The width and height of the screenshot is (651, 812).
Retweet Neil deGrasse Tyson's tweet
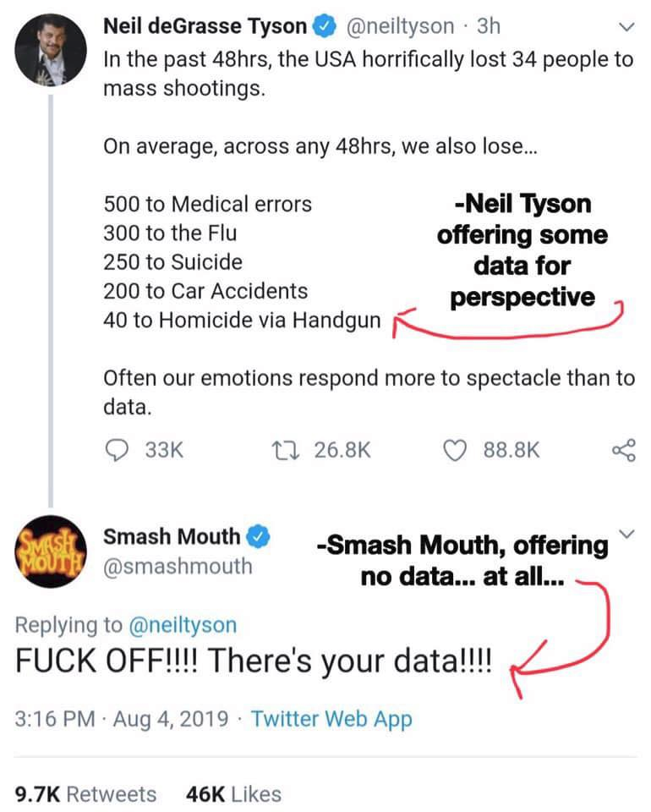(286, 450)
